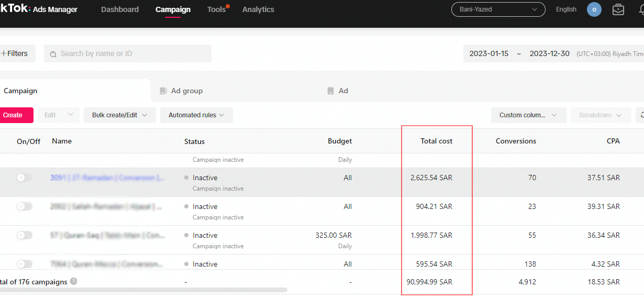Viewport: 644px width, 298px height.
Task: Open the Bulk create/Edit dropdown
Action: 119,115
